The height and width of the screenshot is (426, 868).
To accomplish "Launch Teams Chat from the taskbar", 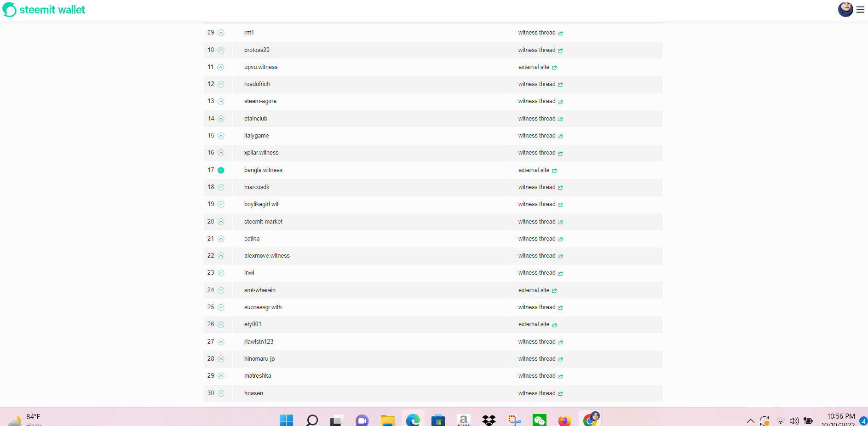I will pos(362,420).
